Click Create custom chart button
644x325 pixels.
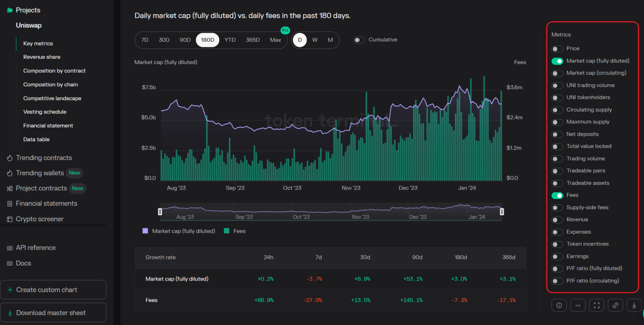click(x=53, y=290)
